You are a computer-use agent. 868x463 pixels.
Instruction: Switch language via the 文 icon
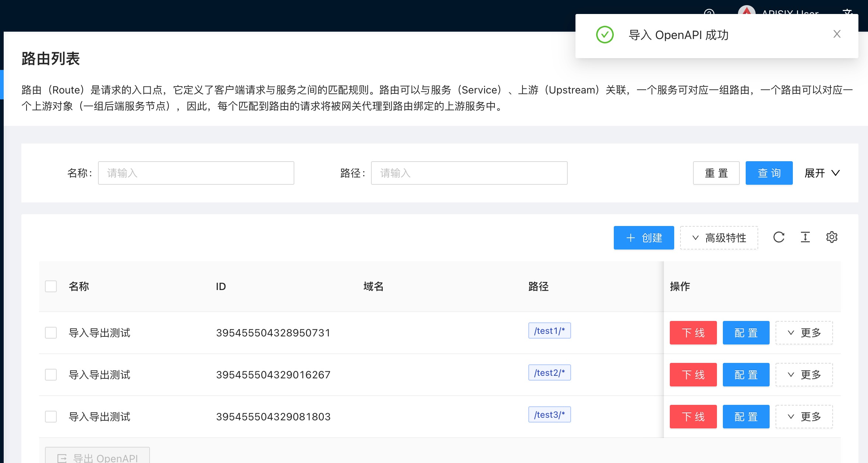848,13
